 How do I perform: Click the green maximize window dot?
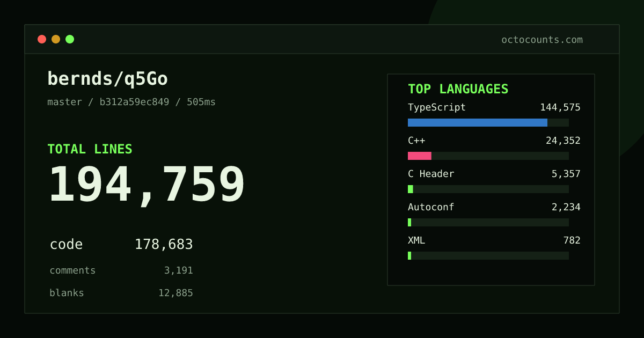(x=70, y=39)
